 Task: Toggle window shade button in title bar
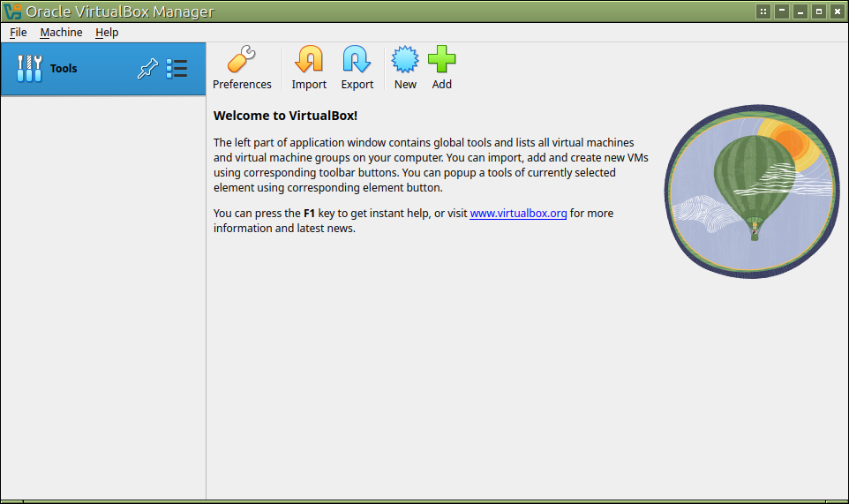(782, 11)
